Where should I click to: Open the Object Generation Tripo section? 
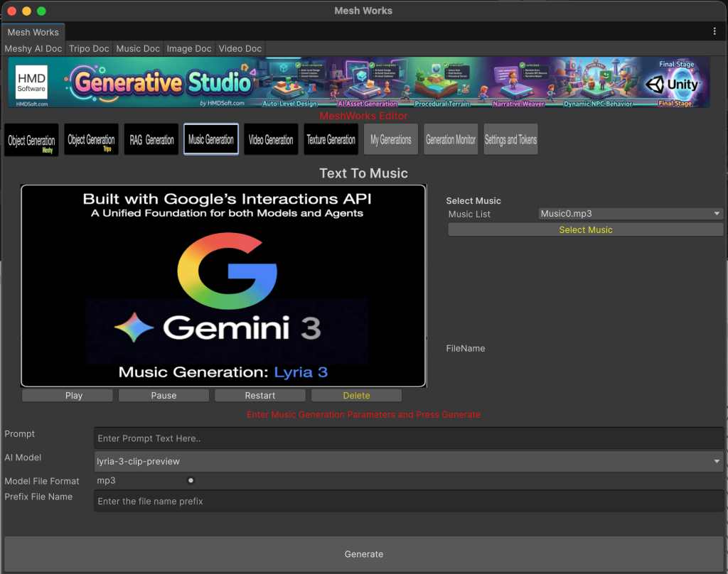pos(91,140)
